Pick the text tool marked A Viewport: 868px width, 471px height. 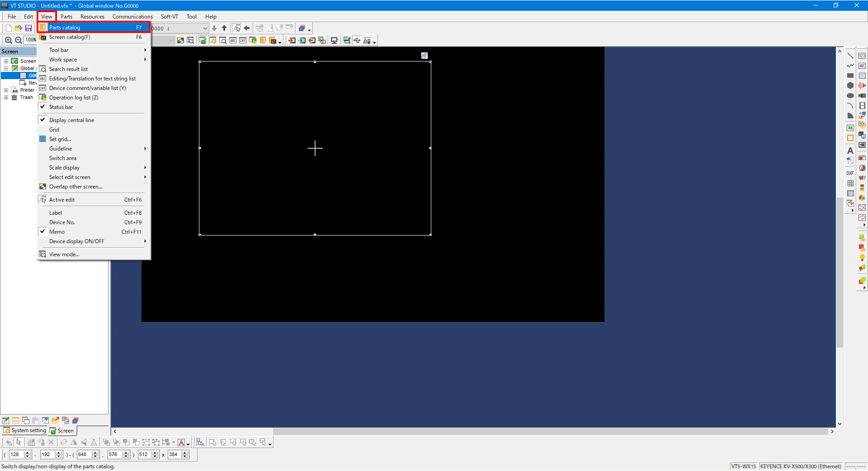click(x=850, y=151)
